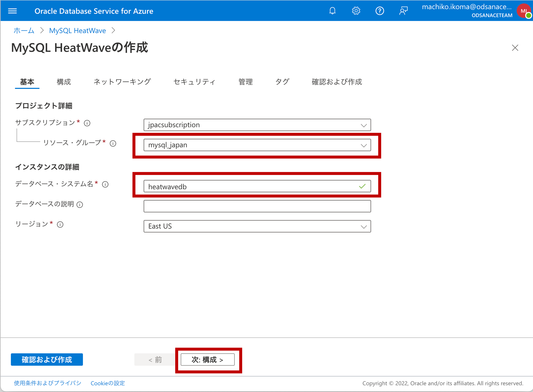Screen dimensions: 533x392
Task: Expand the mysql_japan resource group dropdown
Action: (257, 145)
